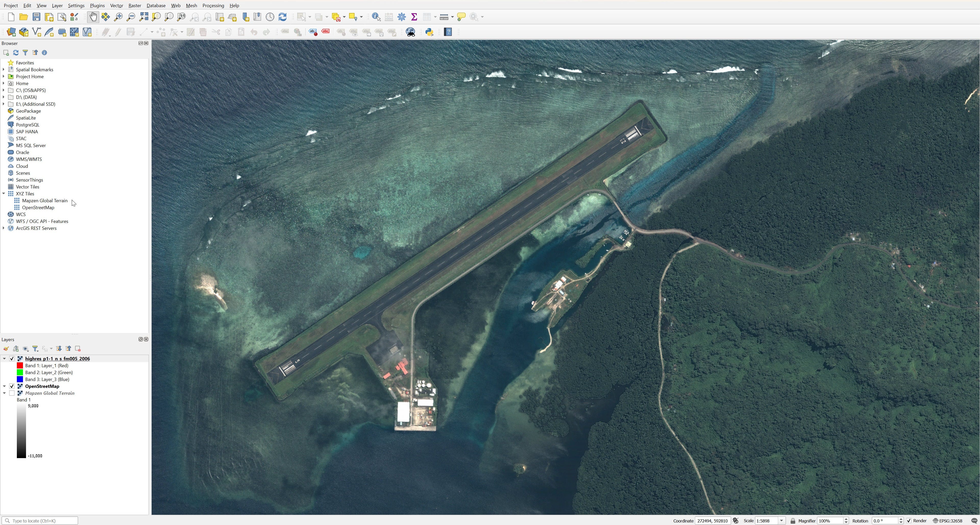Activate the Zoom In tool
This screenshot has width=980, height=525.
118,17
